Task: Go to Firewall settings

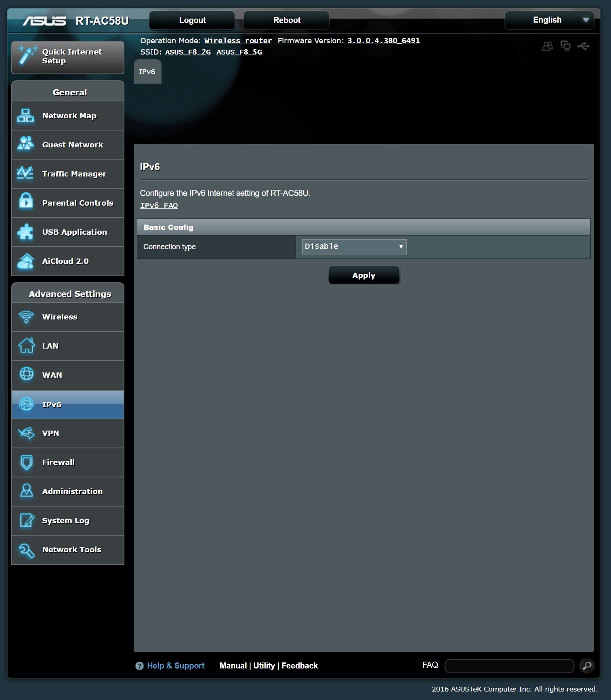Action: click(x=68, y=462)
